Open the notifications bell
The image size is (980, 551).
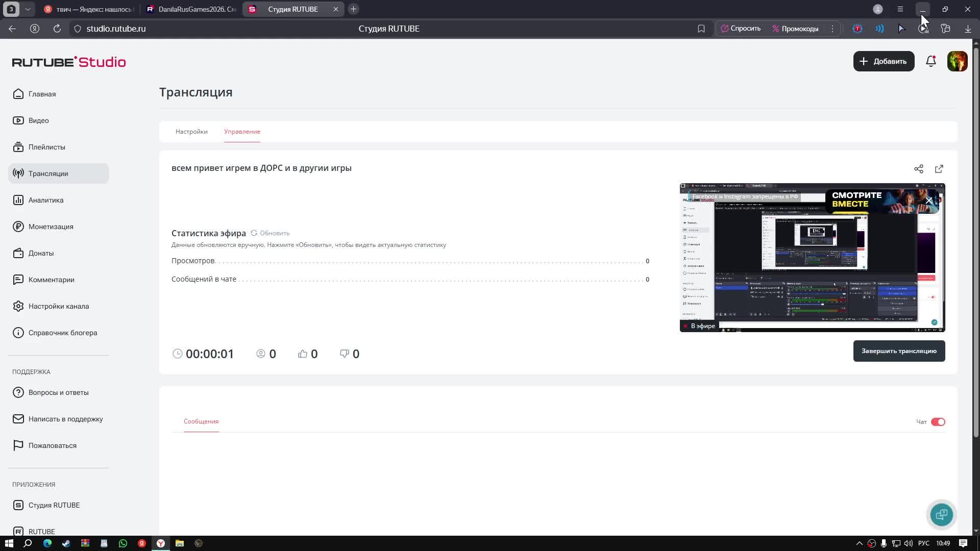point(931,61)
